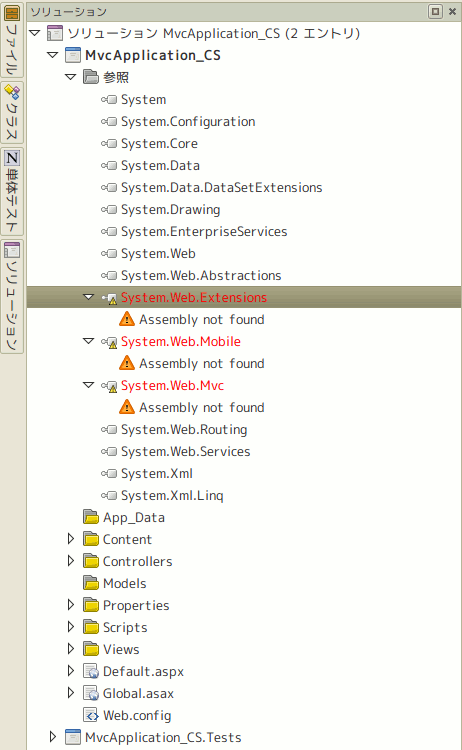Click the Global.asax file icon
462x750 pixels.
tap(91, 693)
